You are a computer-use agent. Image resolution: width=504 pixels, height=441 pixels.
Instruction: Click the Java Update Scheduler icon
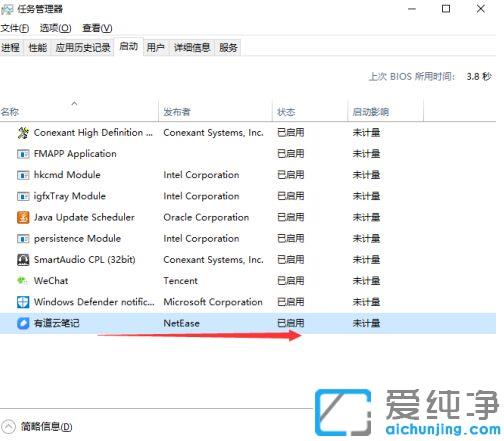tap(23, 218)
